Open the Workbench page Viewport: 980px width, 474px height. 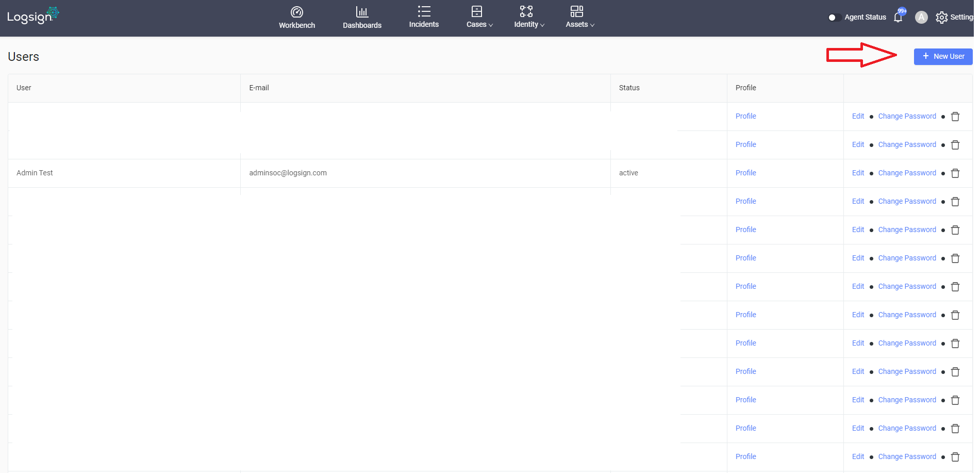(297, 18)
